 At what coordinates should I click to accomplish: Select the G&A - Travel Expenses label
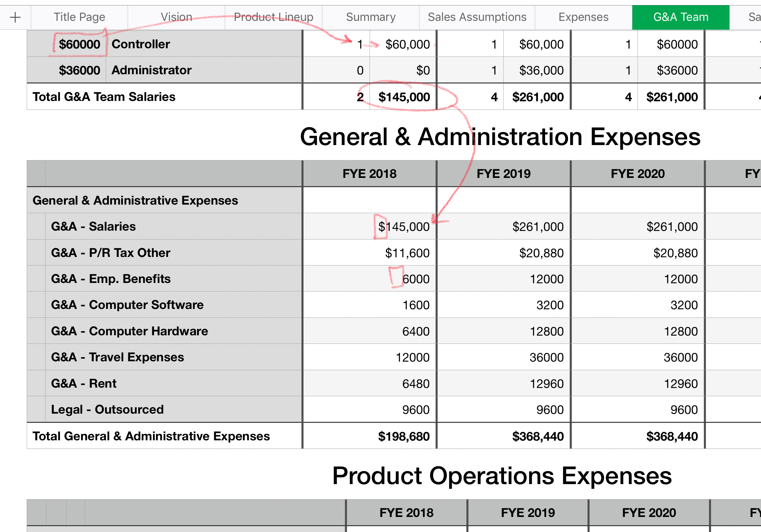coord(117,357)
